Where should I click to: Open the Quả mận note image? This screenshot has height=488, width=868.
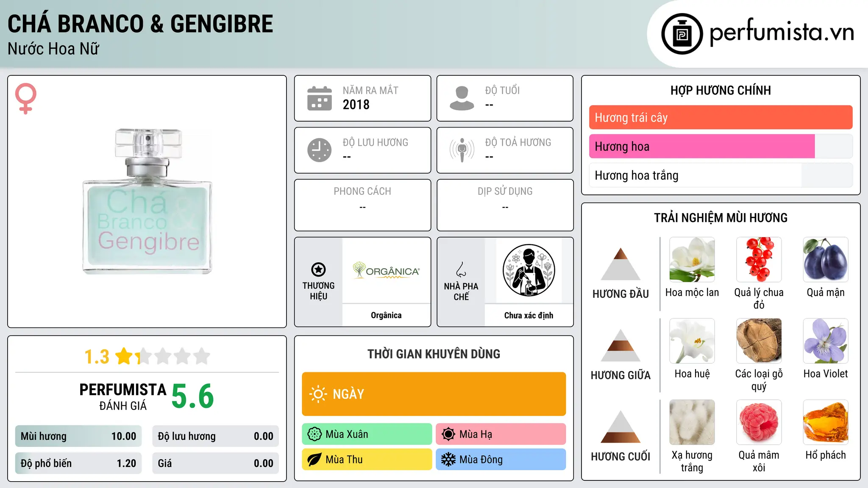pos(826,260)
